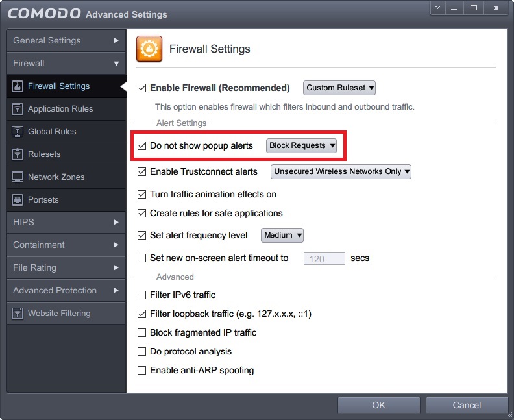Viewport: 514px width, 420px height.
Task: Click the Portsets sidebar icon
Action: (x=18, y=199)
